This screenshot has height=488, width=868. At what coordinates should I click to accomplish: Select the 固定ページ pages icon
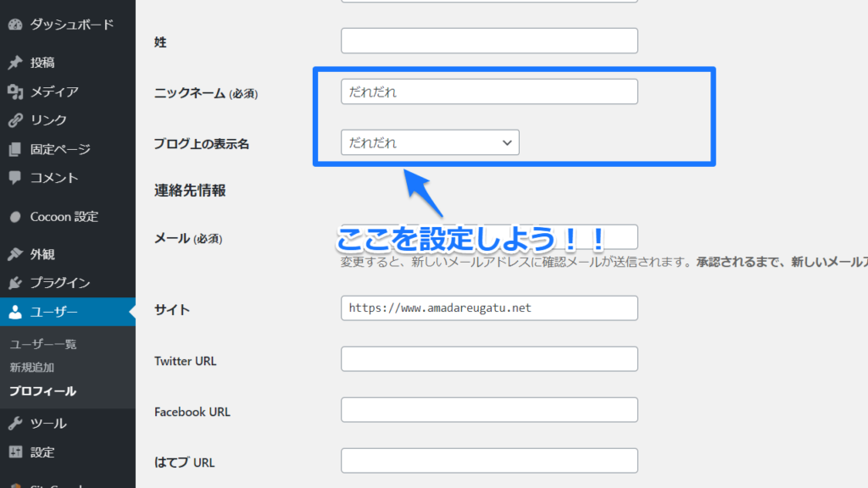[15, 149]
